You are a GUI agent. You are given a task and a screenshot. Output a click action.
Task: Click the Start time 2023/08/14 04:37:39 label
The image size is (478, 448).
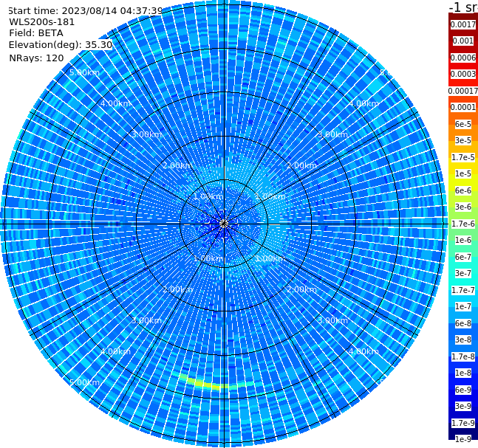[85, 10]
